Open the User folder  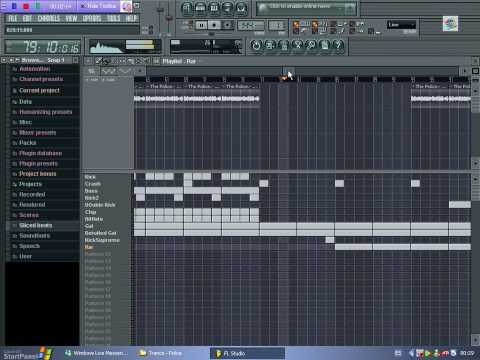click(25, 256)
